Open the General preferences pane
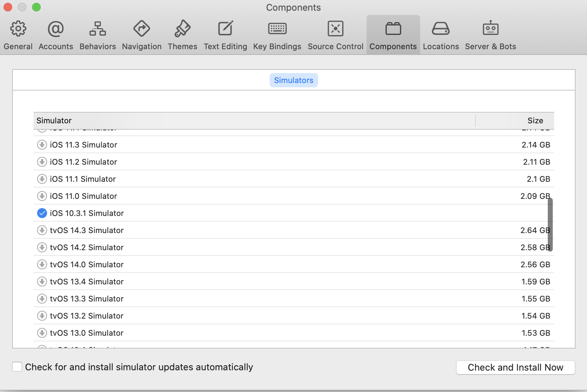Image resolution: width=587 pixels, height=392 pixels. tap(18, 35)
